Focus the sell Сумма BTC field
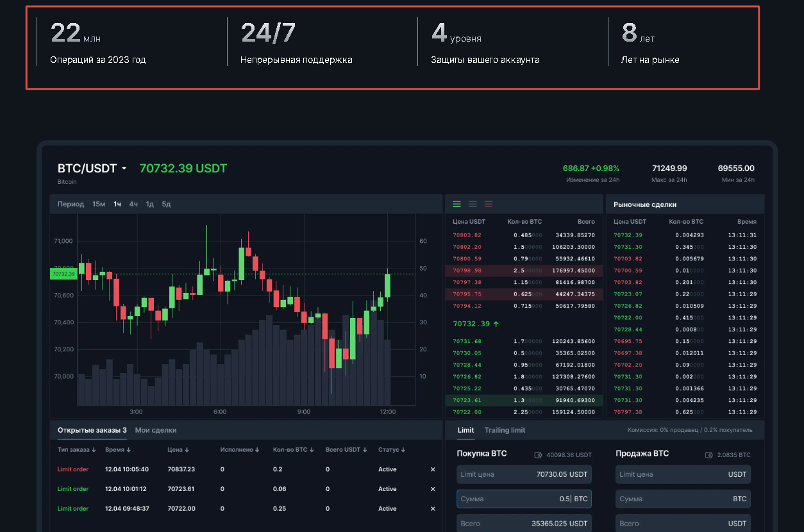804x532 pixels. pyautogui.click(x=683, y=499)
